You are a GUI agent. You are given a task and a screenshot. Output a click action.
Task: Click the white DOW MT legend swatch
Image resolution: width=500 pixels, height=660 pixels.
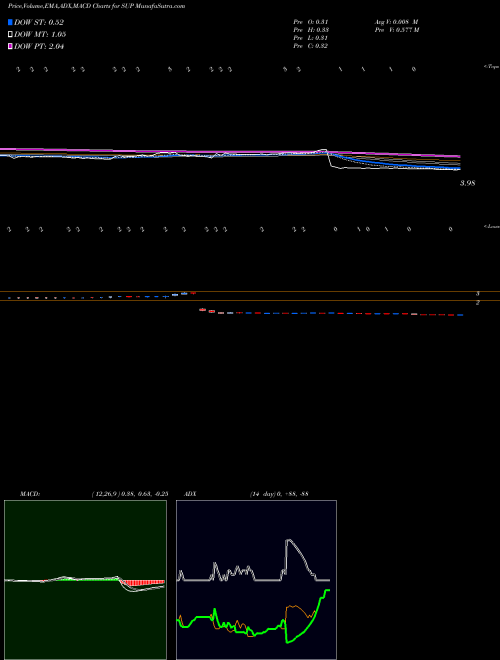(x=10, y=34)
